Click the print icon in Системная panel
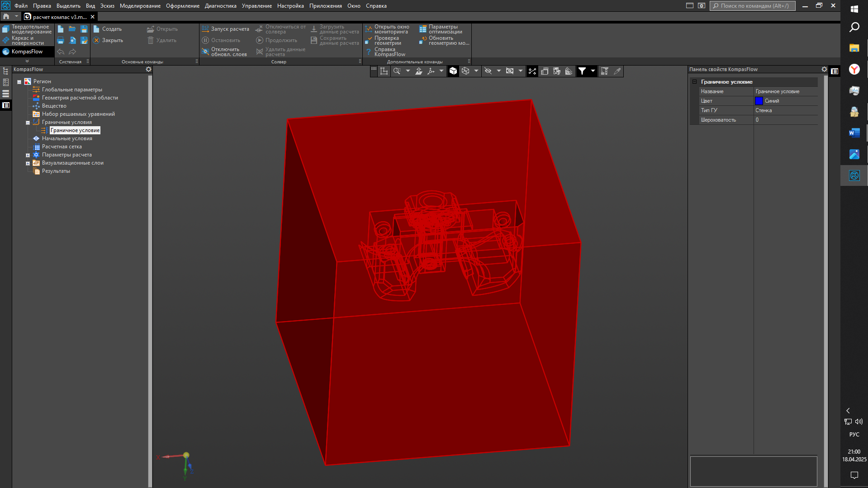868x488 pixels. [x=61, y=40]
